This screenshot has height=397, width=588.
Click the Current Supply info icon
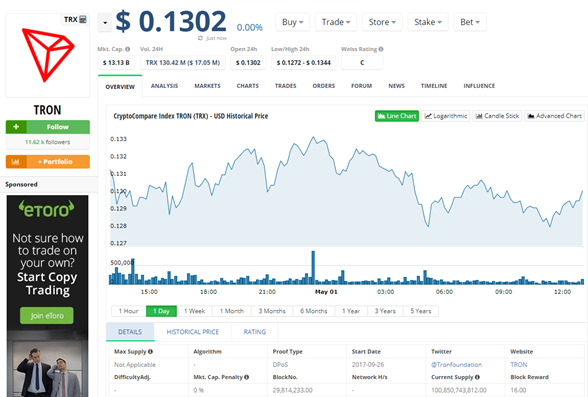click(x=477, y=377)
